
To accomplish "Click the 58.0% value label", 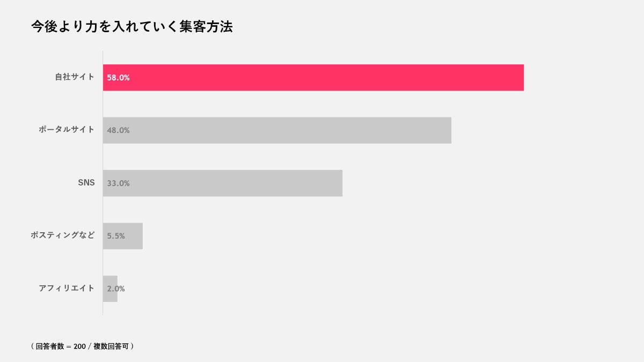I will [x=118, y=77].
